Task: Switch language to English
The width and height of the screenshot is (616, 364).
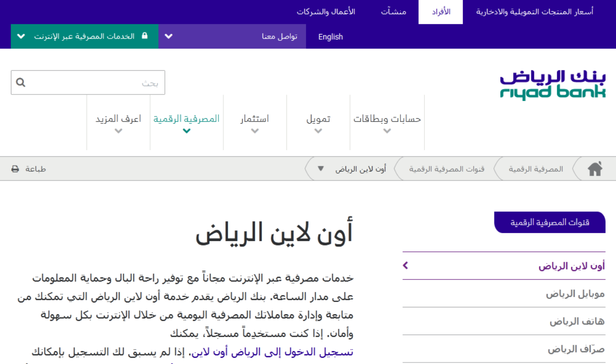Action: (x=331, y=37)
